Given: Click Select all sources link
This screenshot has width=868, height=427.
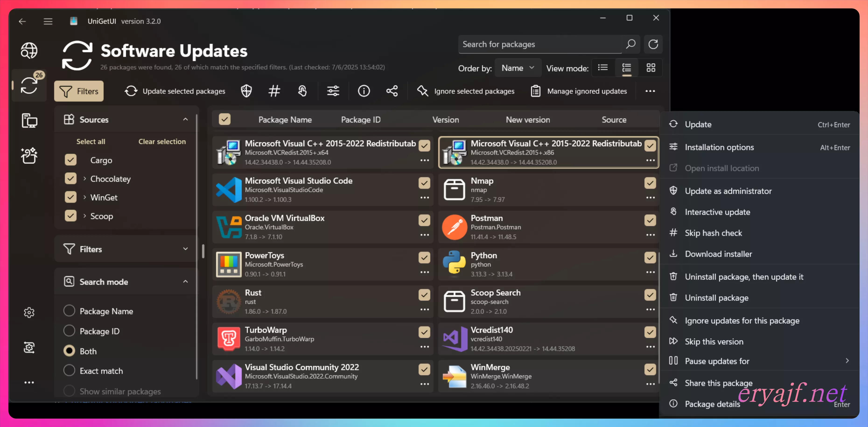Looking at the screenshot, I should coord(91,141).
